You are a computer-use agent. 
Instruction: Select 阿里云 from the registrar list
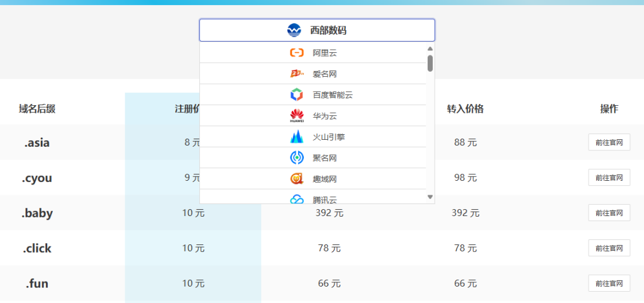click(313, 53)
